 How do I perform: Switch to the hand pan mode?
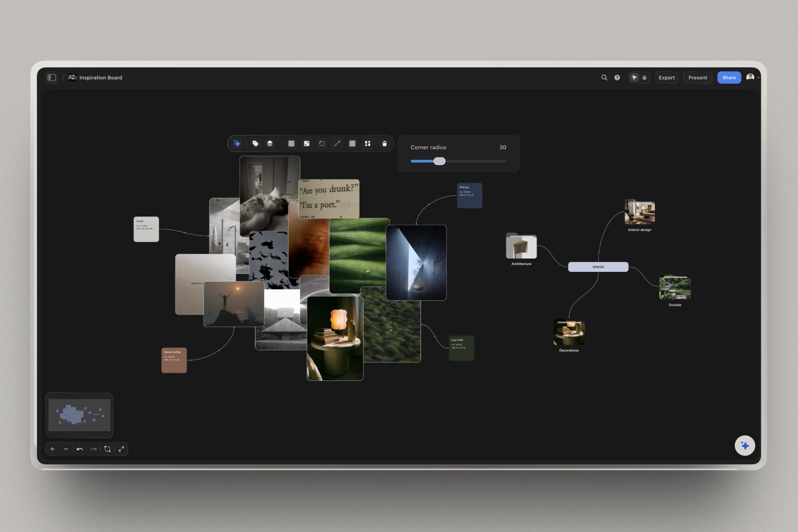coord(644,77)
